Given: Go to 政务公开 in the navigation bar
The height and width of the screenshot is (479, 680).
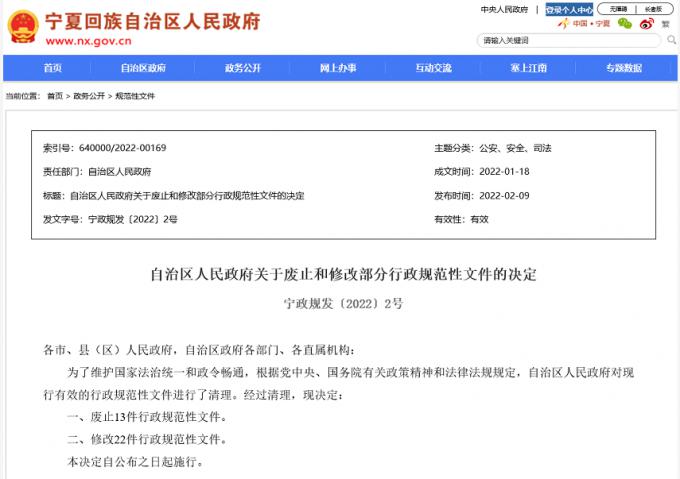Looking at the screenshot, I should tap(242, 68).
